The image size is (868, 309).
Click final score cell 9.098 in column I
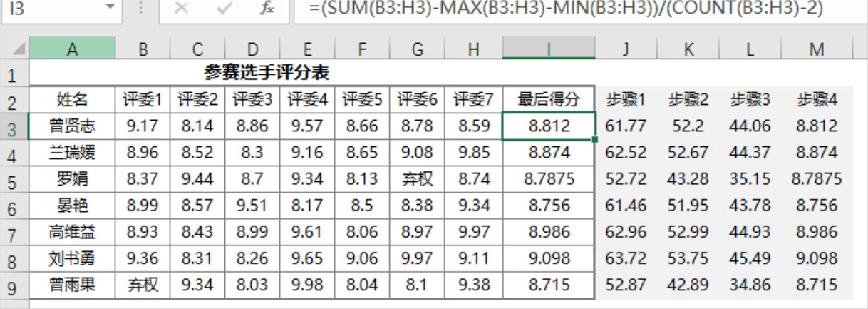click(549, 258)
